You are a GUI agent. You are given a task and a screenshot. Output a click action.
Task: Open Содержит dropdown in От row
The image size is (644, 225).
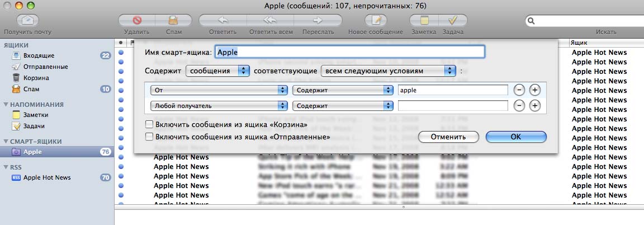[x=343, y=90]
